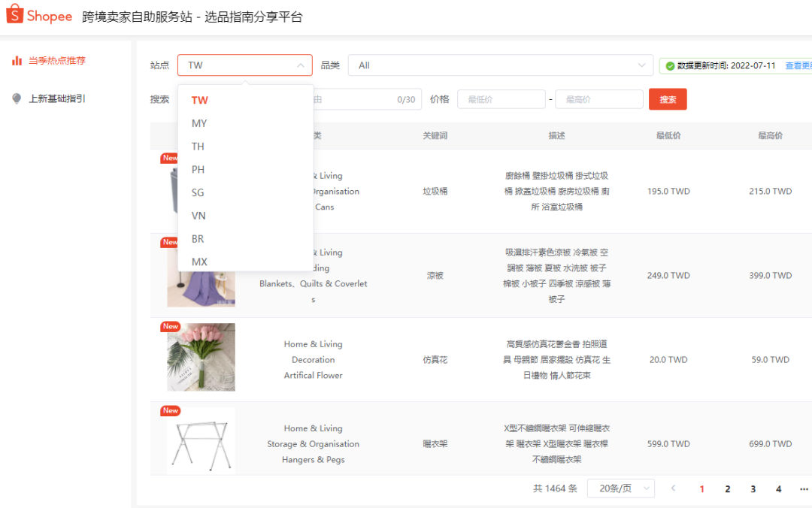Open the pink tulip artificial flower thumbnail

tap(201, 357)
